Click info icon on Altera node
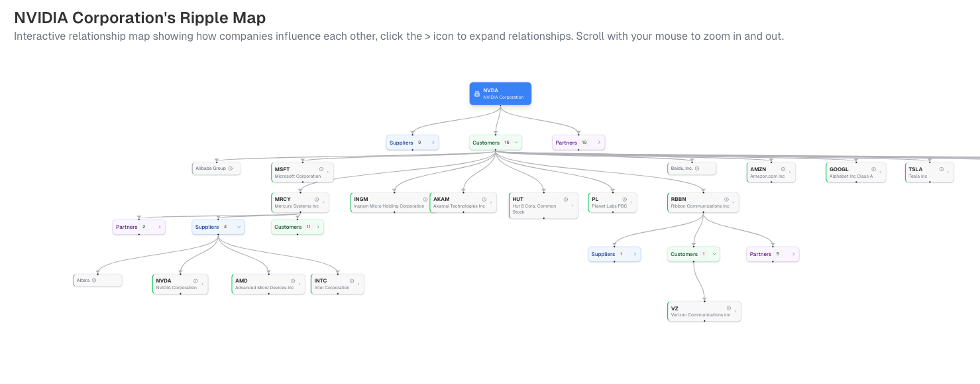This screenshot has width=980, height=384. pos(94,281)
